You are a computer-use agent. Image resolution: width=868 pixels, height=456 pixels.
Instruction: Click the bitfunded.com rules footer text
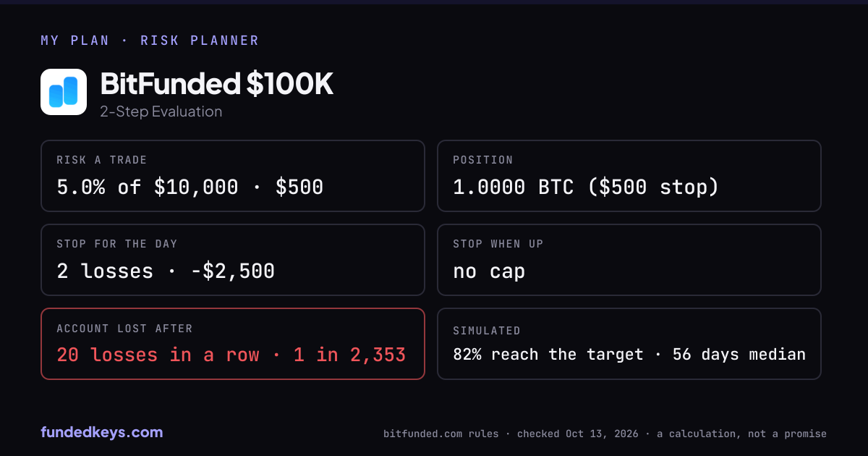point(441,434)
